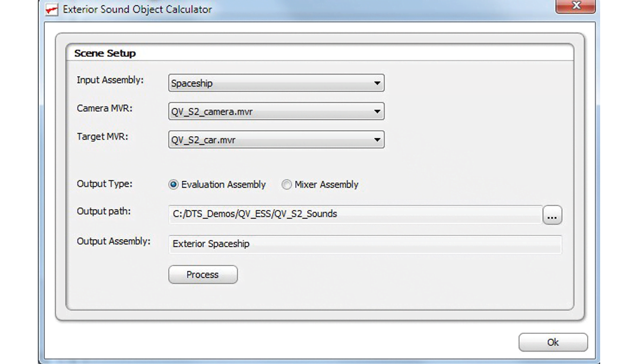Open the Target MVR combo box
The width and height of the screenshot is (638, 364).
tap(276, 140)
